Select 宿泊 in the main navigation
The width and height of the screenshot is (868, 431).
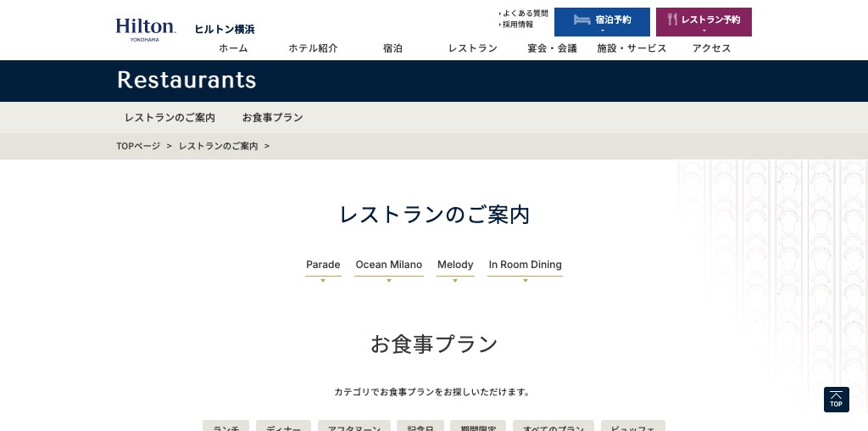392,48
